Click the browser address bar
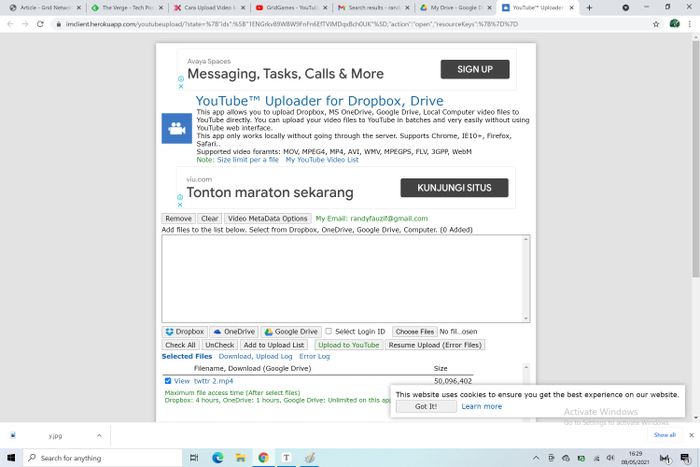 coord(353,24)
